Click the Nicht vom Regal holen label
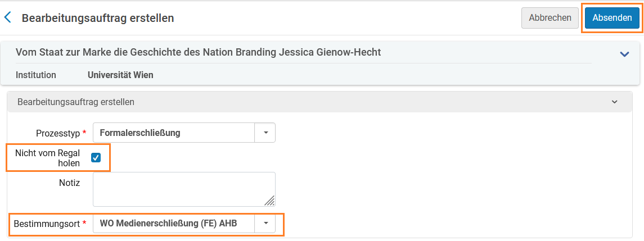 tap(47, 158)
